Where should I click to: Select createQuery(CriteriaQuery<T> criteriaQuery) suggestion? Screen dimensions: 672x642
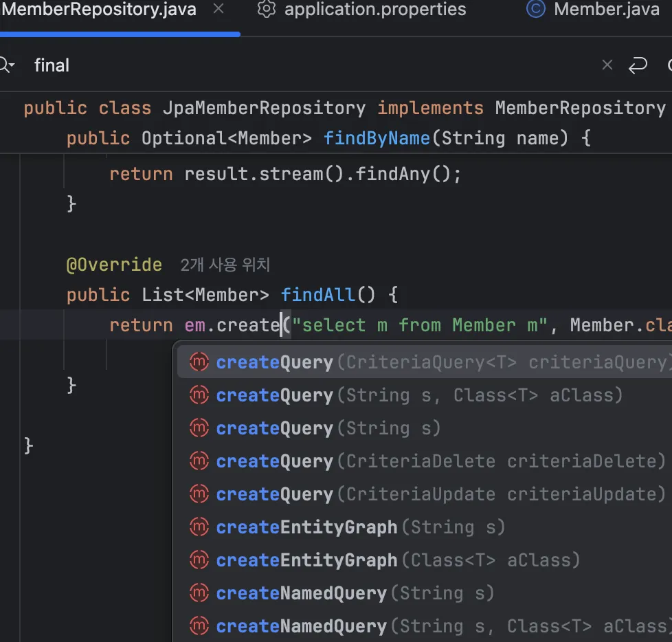(x=425, y=362)
